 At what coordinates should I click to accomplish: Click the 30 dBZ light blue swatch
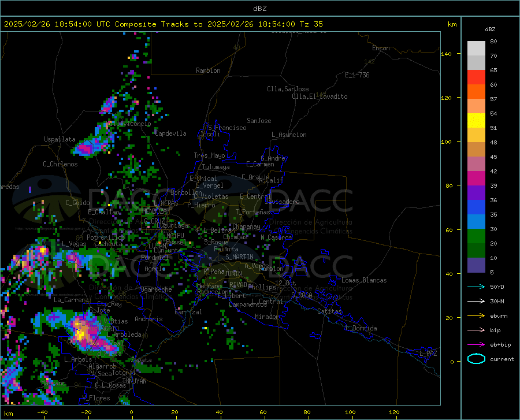[x=476, y=221]
